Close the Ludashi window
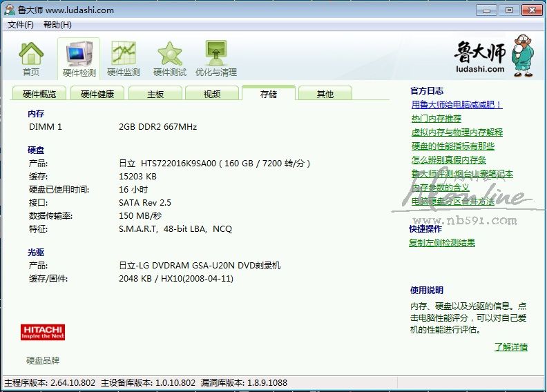The width and height of the screenshot is (547, 392). pyautogui.click(x=532, y=10)
